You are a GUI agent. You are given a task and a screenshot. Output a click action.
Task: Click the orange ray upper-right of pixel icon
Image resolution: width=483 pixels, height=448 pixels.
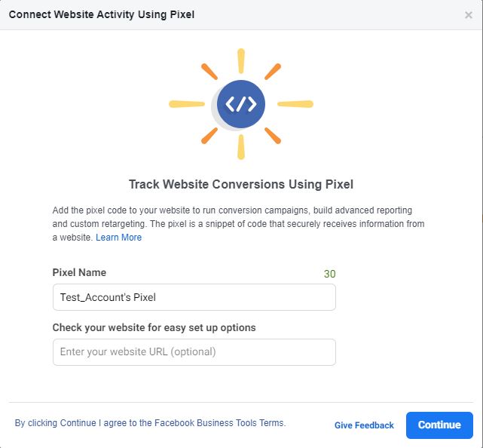pyautogui.click(x=273, y=72)
